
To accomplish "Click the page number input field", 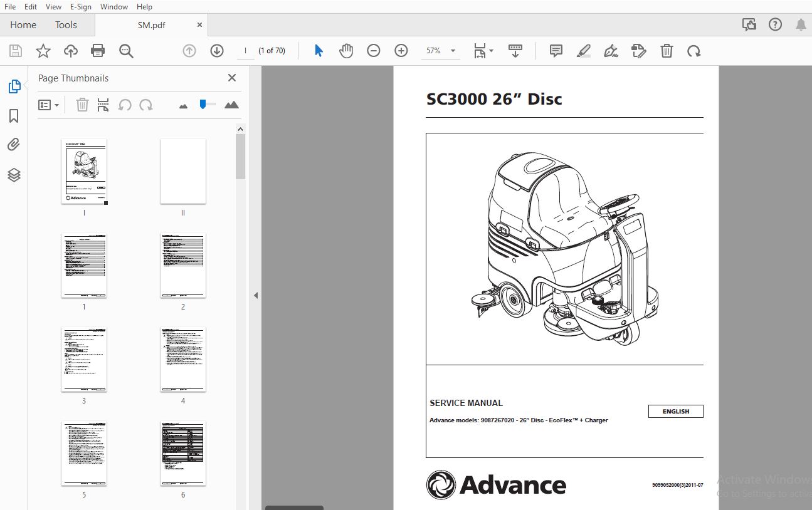I will click(245, 51).
